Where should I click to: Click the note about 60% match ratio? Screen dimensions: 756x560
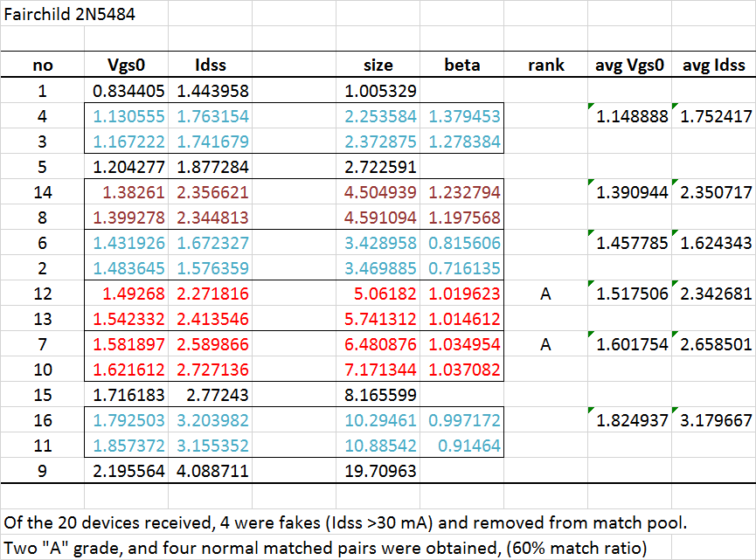(325, 548)
